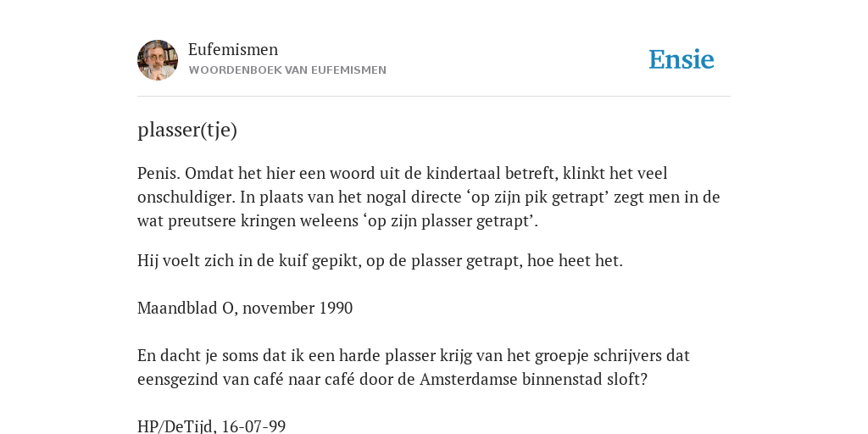The height and width of the screenshot is (434, 868).
Task: Click the sentence 'Hij voelt zich in de kuif gepikt'
Action: [248, 261]
